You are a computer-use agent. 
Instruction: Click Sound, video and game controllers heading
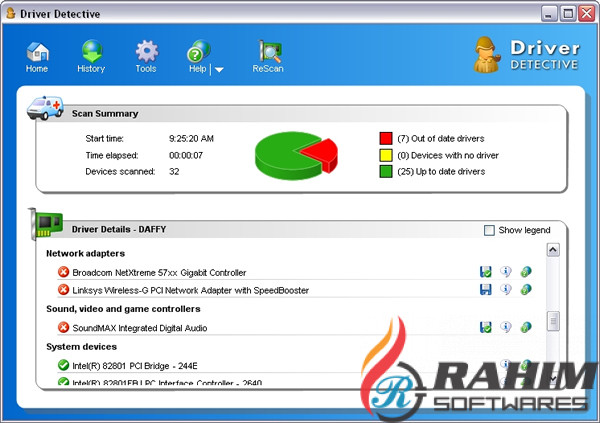pyautogui.click(x=123, y=309)
